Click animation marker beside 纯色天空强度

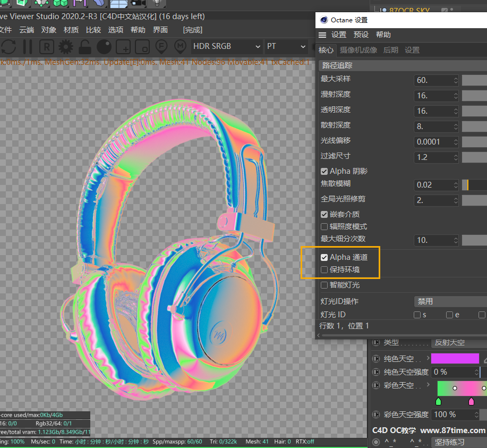(376, 372)
